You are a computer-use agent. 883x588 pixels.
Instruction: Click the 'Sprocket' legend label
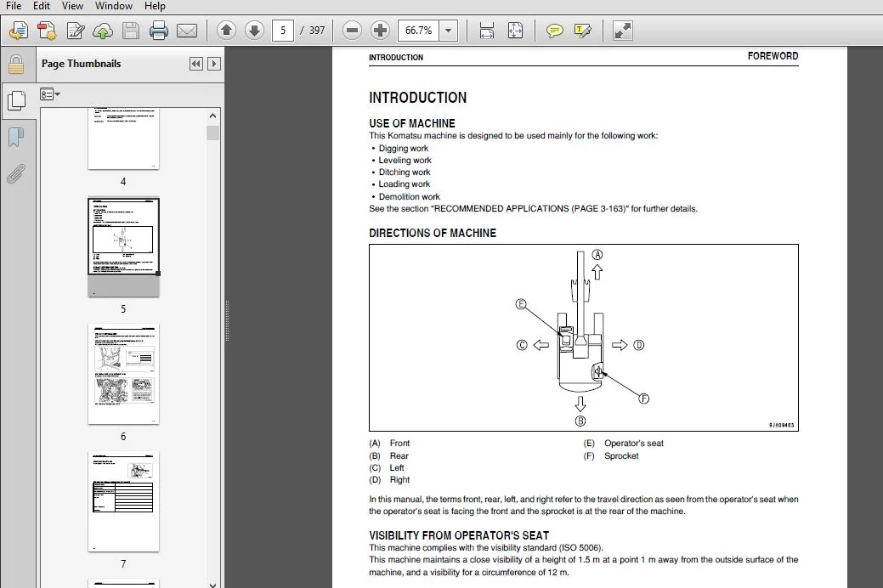[621, 455]
